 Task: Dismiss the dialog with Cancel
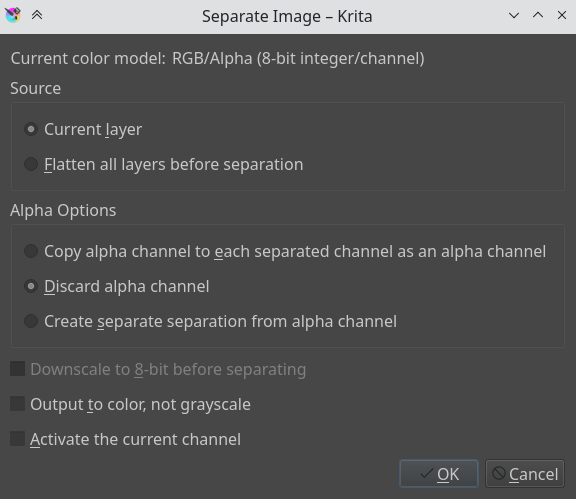tap(525, 474)
